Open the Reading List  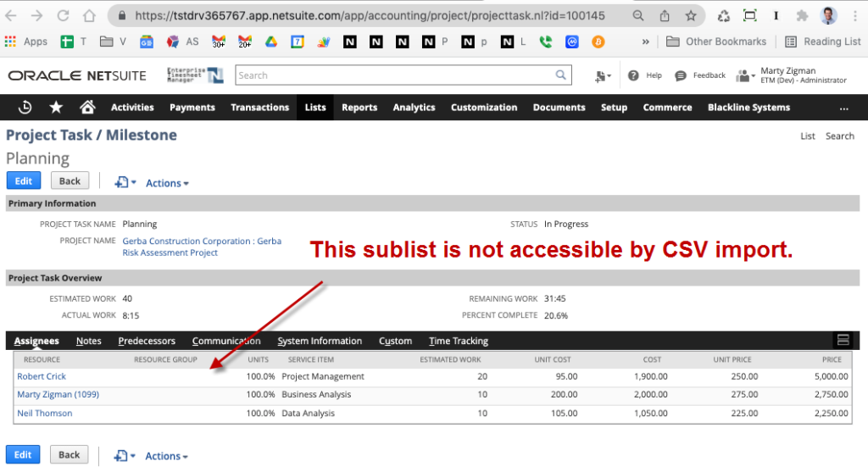[x=823, y=42]
